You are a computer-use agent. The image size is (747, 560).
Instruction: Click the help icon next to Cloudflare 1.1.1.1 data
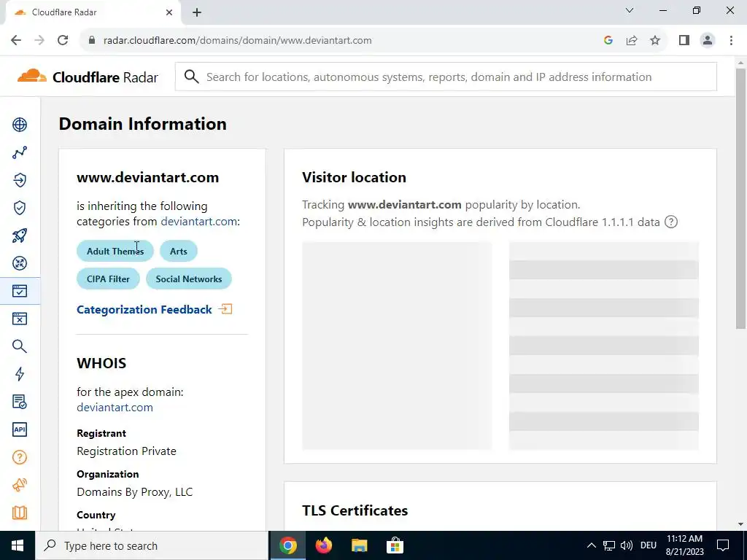[x=671, y=222]
